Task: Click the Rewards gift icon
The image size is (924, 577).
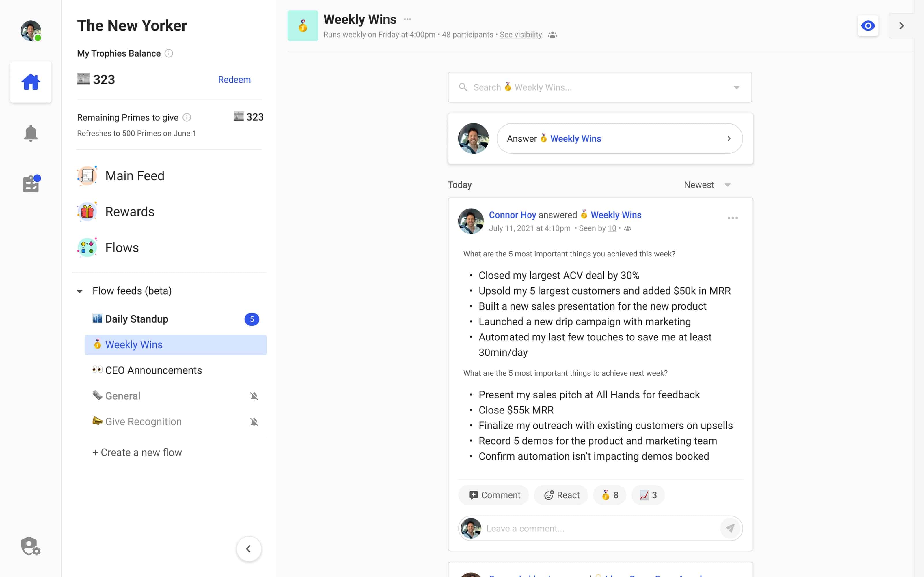Action: tap(87, 211)
